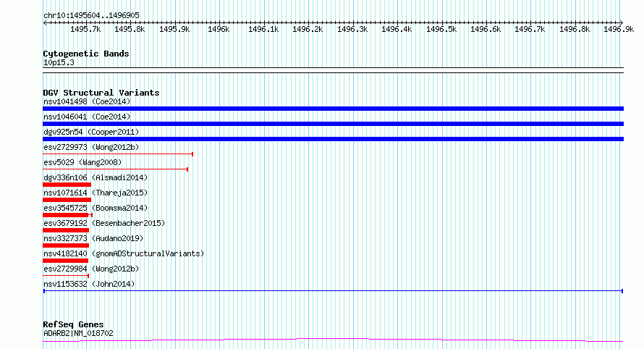Click the 1496.7k ruler tick label

pos(530,29)
